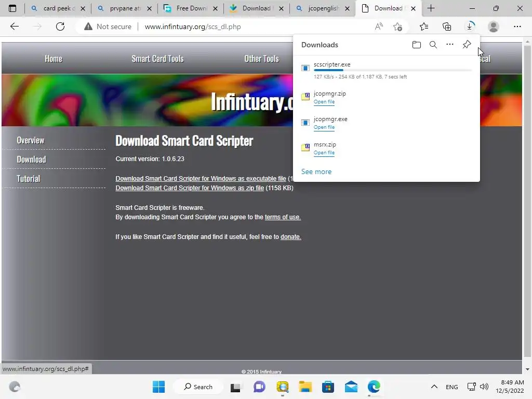Follow the donate link
Screen dimensions: 532x399
[x=291, y=237]
